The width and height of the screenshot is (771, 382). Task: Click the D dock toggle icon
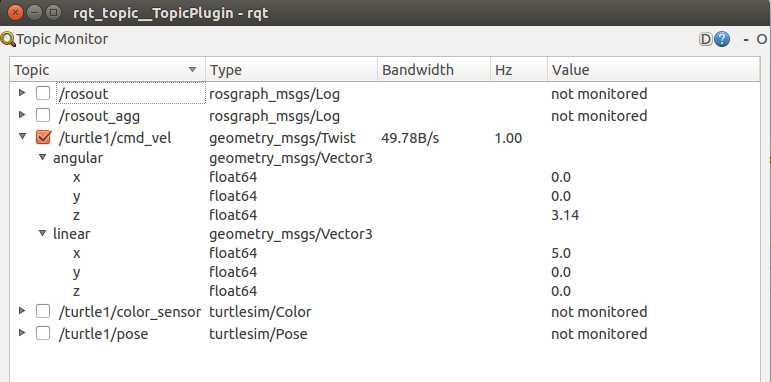coord(706,39)
